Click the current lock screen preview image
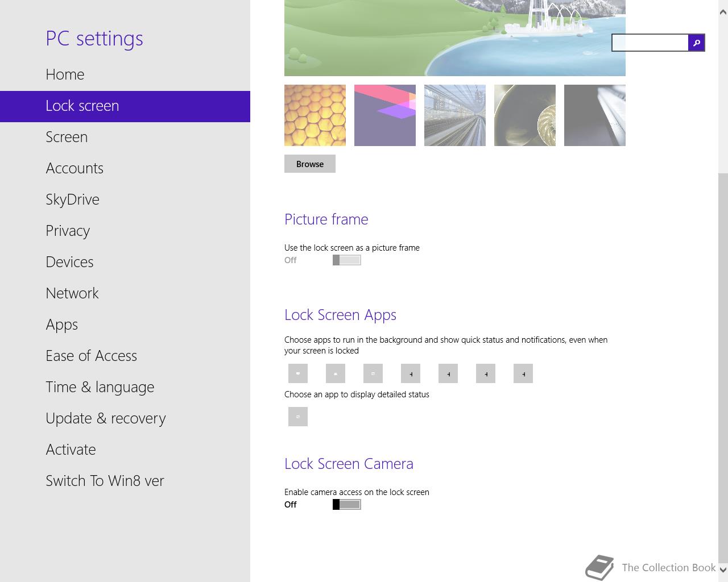This screenshot has width=728, height=582. 455,38
